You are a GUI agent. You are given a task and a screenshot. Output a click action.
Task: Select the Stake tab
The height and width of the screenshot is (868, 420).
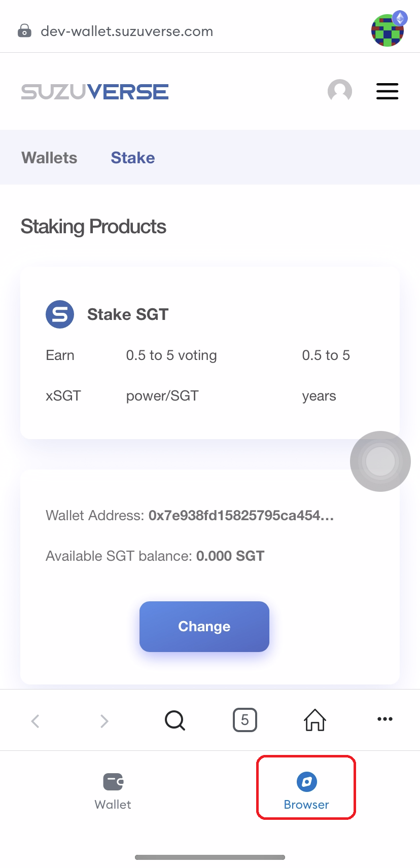(133, 158)
